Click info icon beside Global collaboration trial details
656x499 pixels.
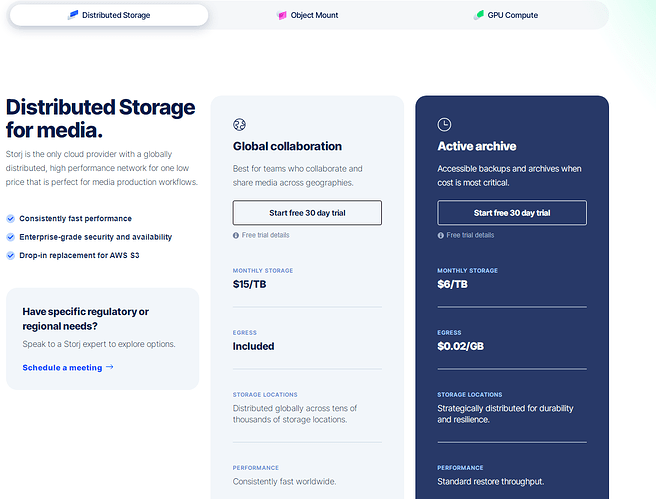tap(236, 235)
